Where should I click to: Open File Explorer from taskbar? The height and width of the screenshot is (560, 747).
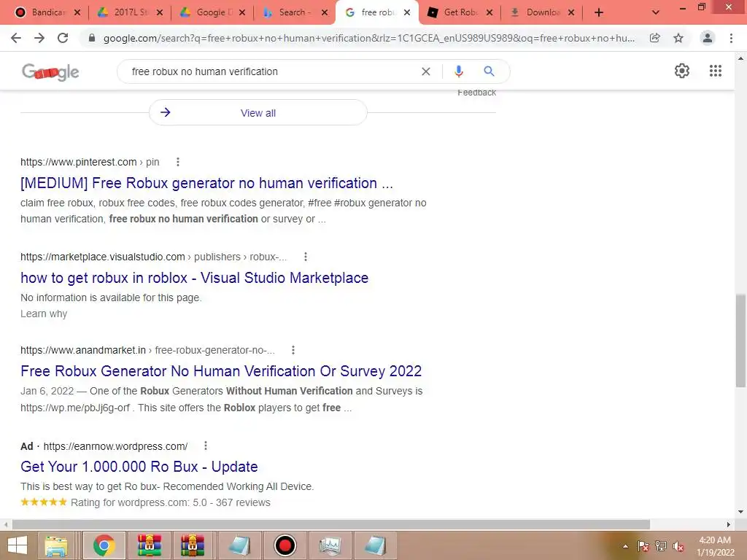pos(55,545)
